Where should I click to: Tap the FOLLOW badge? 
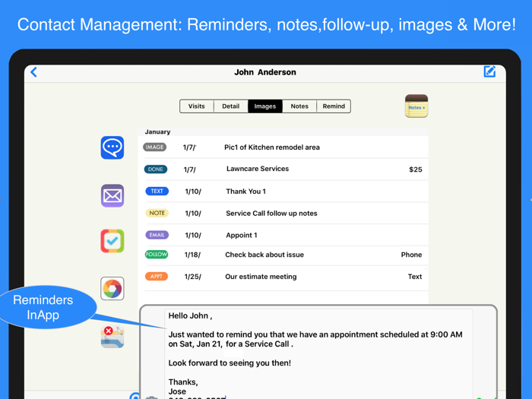tap(157, 254)
